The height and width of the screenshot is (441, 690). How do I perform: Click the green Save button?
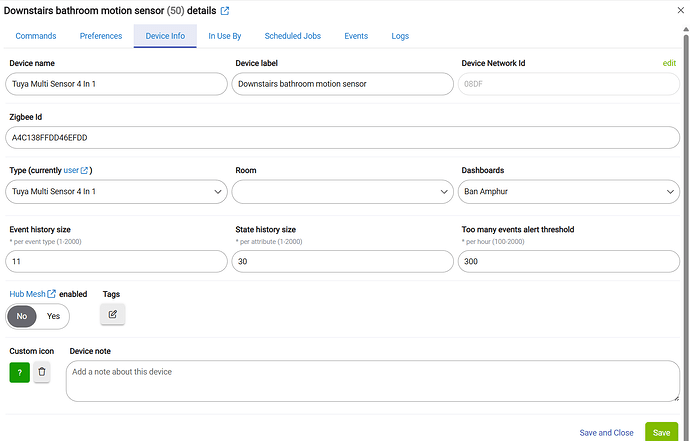tap(661, 432)
